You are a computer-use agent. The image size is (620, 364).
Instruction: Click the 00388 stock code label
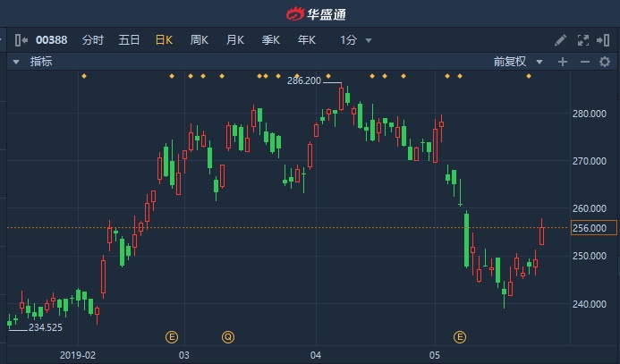(51, 40)
